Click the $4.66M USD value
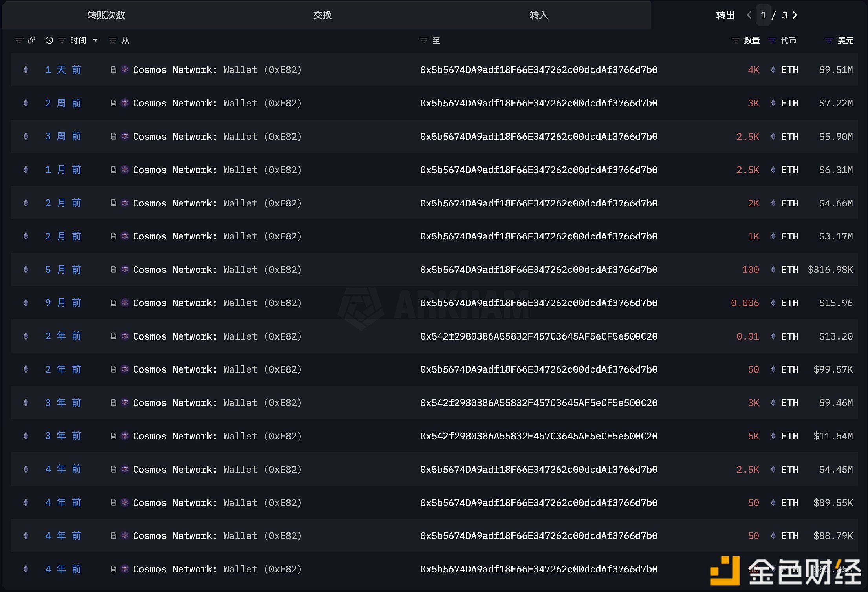The height and width of the screenshot is (592, 868). 836,203
